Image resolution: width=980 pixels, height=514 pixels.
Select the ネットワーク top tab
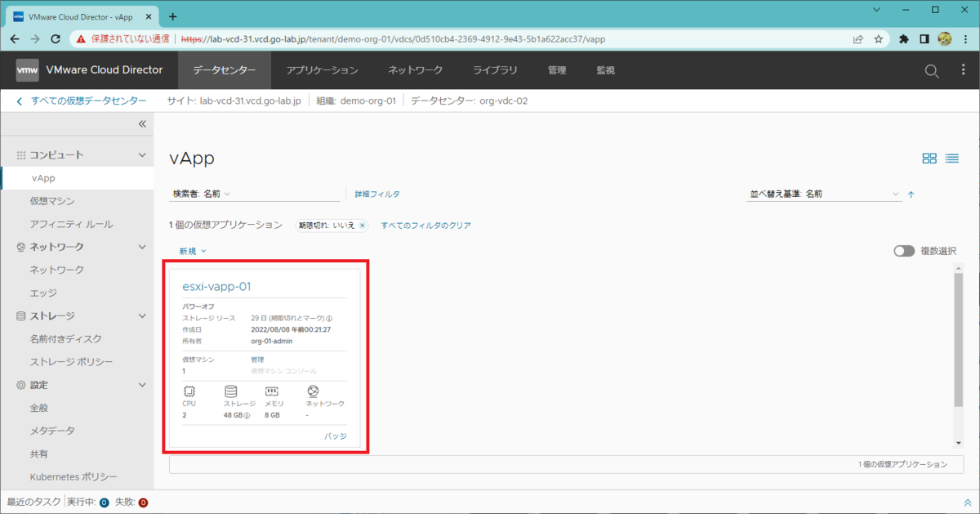[416, 70]
